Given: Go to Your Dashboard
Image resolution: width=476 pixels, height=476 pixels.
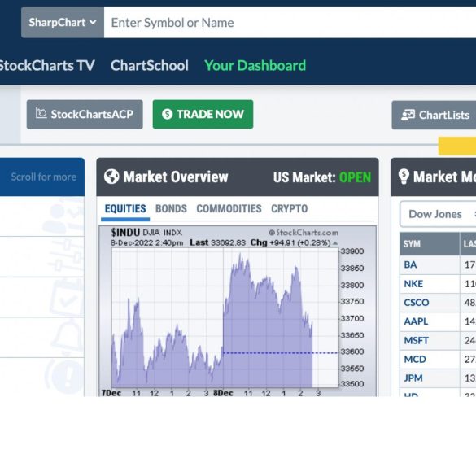Looking at the screenshot, I should coord(255,65).
